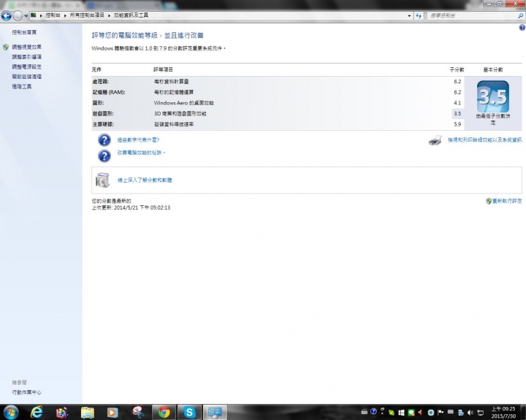
Task: Switch to Skype on taskbar
Action: coord(189,412)
